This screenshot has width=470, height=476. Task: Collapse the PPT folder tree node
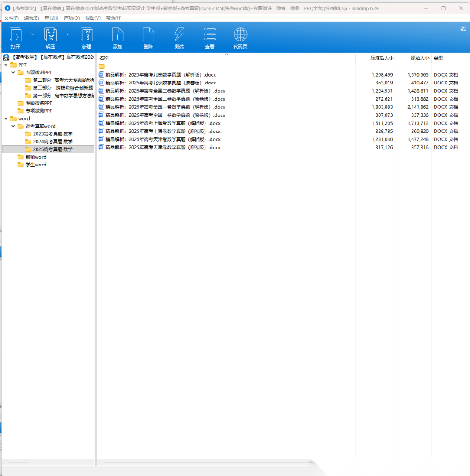(6, 65)
